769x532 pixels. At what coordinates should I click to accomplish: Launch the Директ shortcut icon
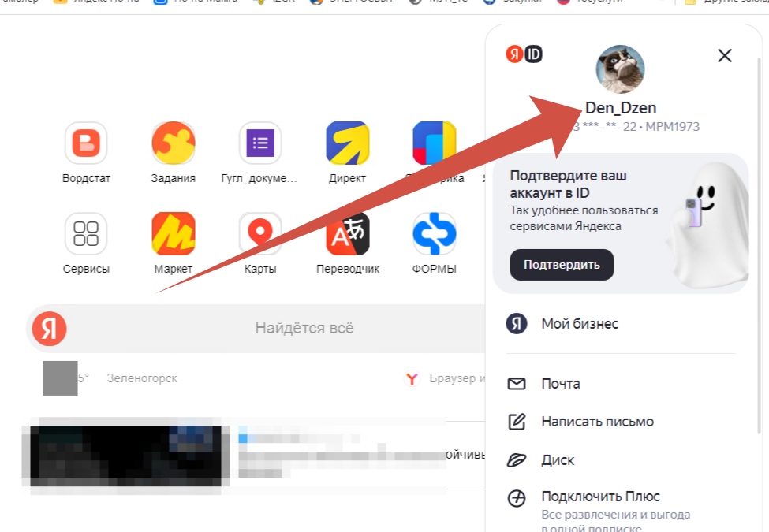pos(348,143)
